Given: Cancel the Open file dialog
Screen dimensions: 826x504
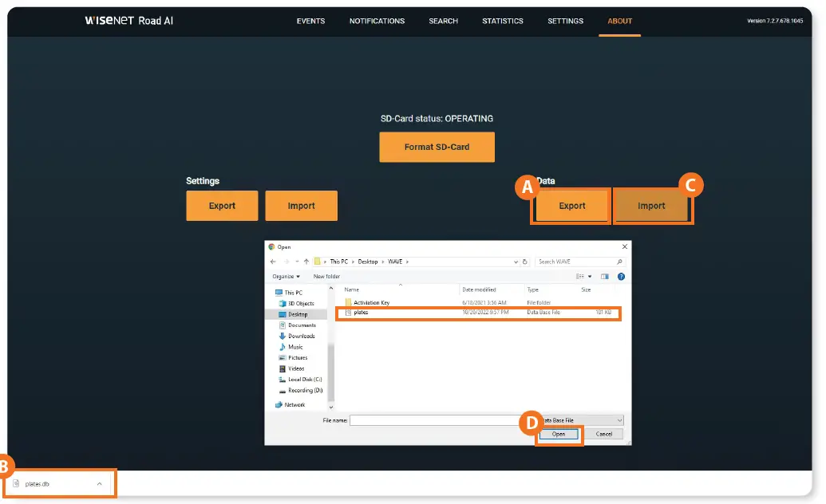Looking at the screenshot, I should [x=603, y=434].
